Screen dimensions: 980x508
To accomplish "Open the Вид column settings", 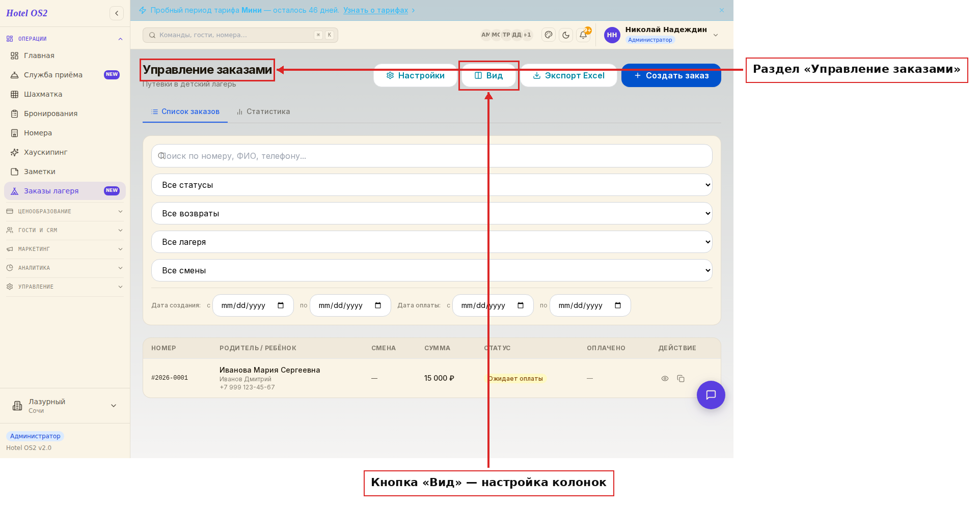I will tap(488, 75).
